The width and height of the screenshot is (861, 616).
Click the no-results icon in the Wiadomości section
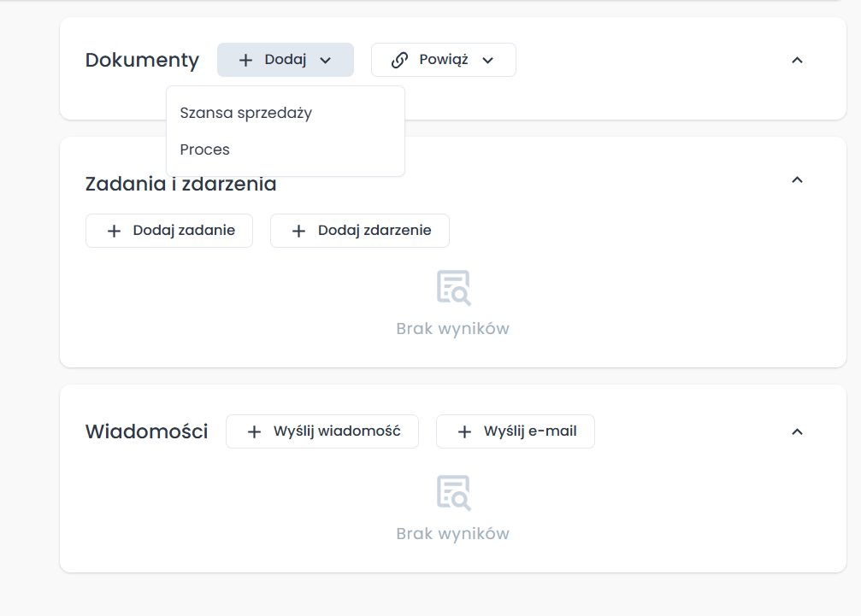click(x=453, y=493)
